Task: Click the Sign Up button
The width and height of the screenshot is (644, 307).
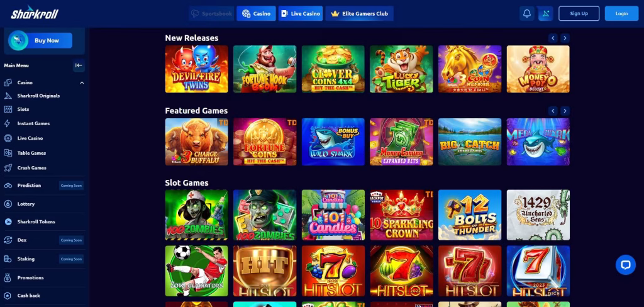Action: point(579,14)
